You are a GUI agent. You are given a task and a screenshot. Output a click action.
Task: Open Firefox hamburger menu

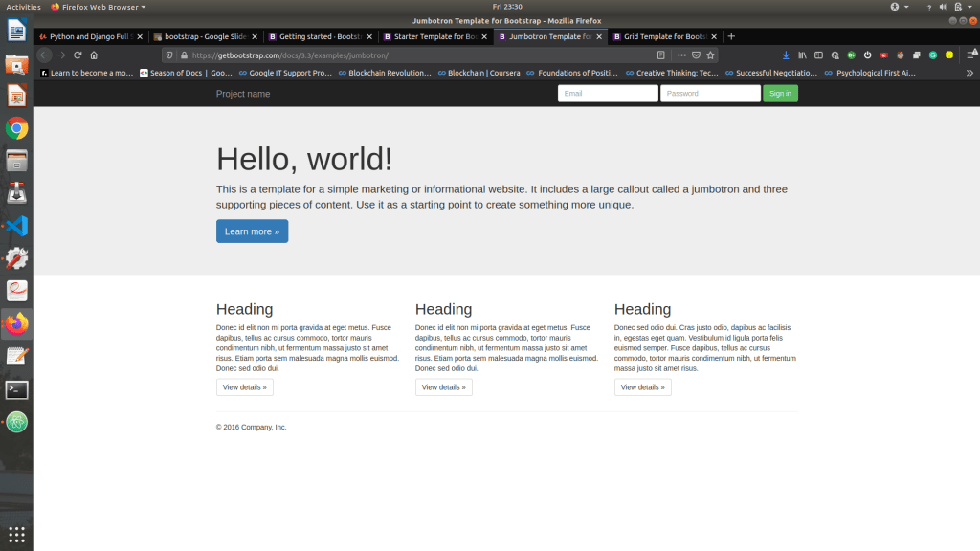tap(969, 55)
